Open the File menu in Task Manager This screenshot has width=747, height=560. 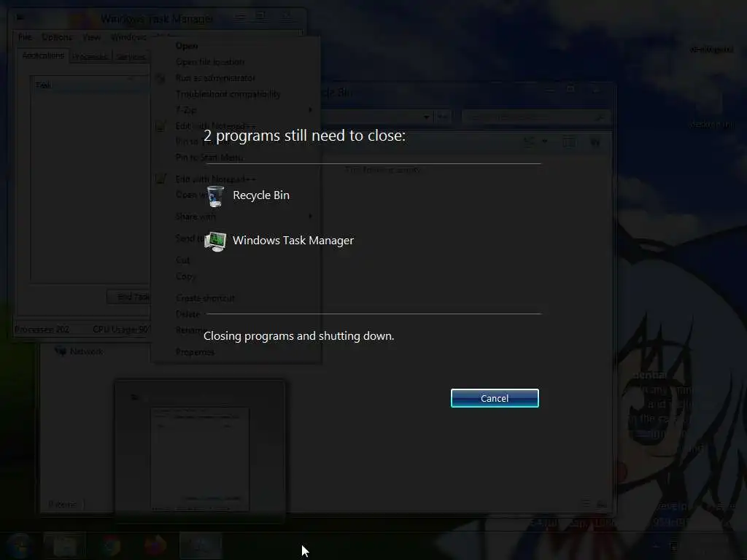pos(25,37)
